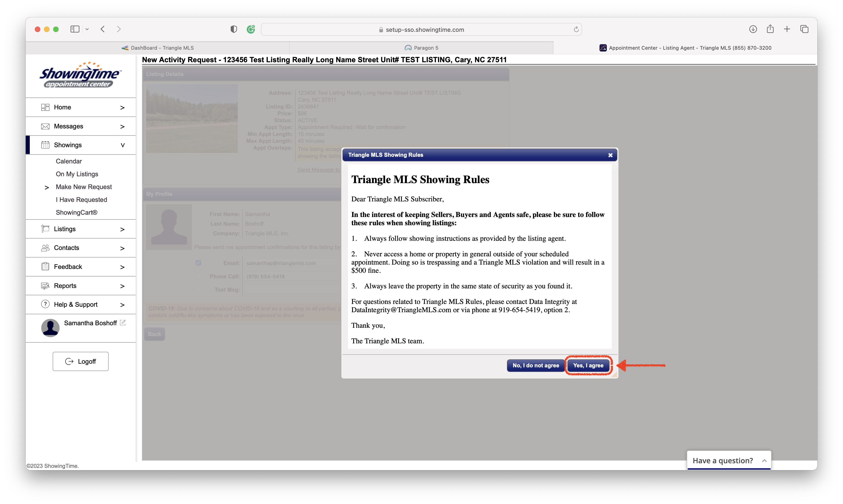
Task: Click the Messages menu label
Action: pyautogui.click(x=68, y=126)
